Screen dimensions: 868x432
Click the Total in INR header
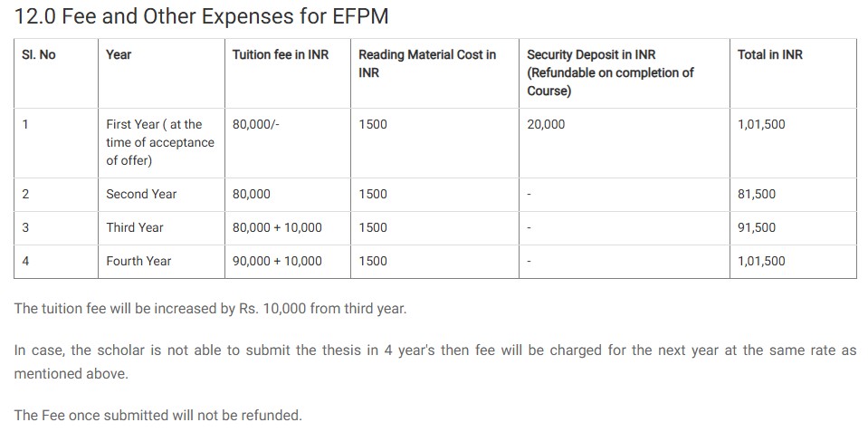770,55
